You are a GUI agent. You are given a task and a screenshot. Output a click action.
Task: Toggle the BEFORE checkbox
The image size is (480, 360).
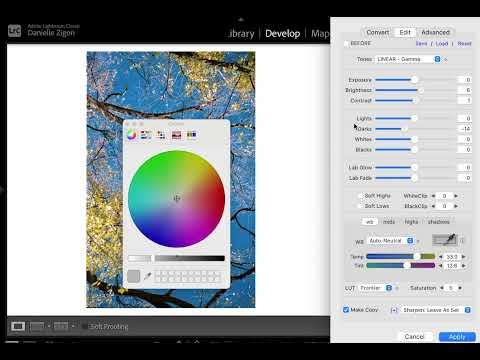[x=346, y=43]
